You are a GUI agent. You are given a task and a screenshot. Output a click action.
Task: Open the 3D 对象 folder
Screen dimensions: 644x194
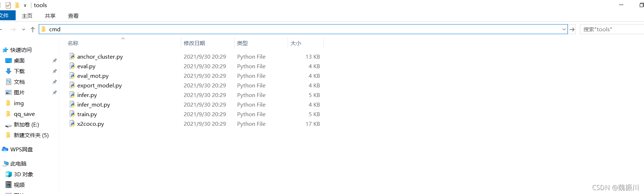[20, 174]
